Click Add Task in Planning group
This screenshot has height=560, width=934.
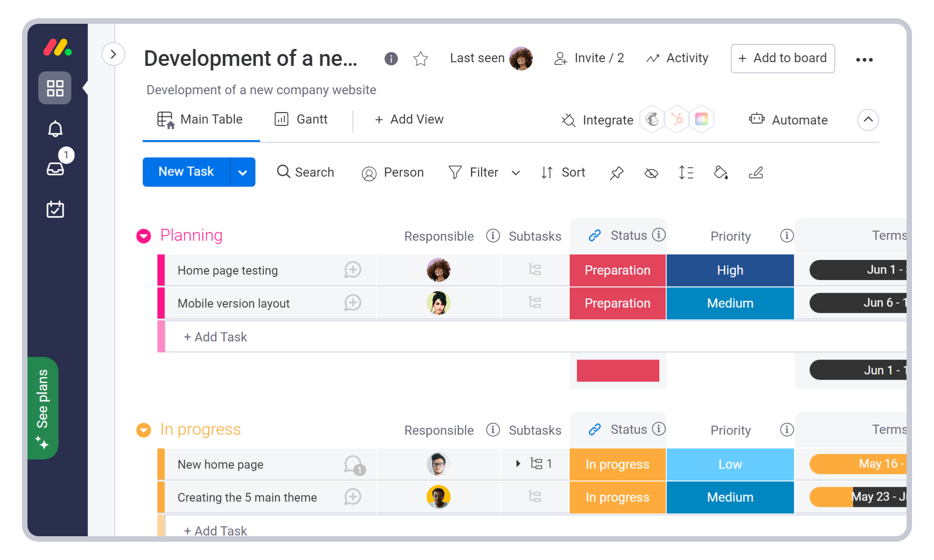pos(215,337)
